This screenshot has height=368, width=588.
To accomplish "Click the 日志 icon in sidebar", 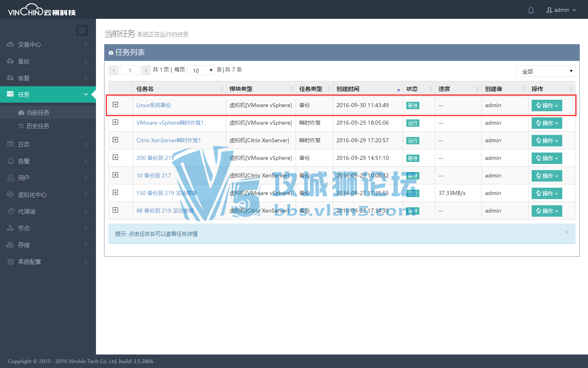I will pos(11,144).
